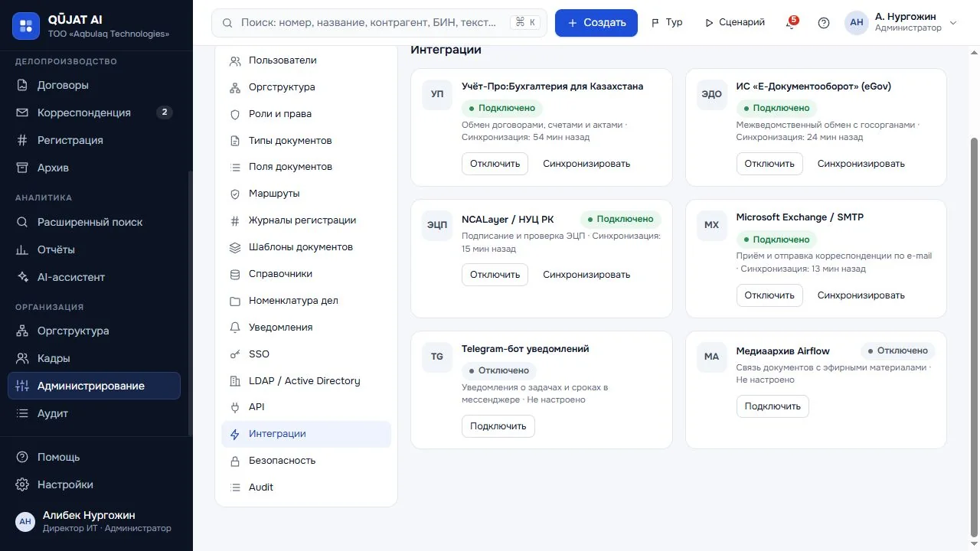Open Шаблоны документов section
This screenshot has width=980, height=551.
(x=306, y=247)
